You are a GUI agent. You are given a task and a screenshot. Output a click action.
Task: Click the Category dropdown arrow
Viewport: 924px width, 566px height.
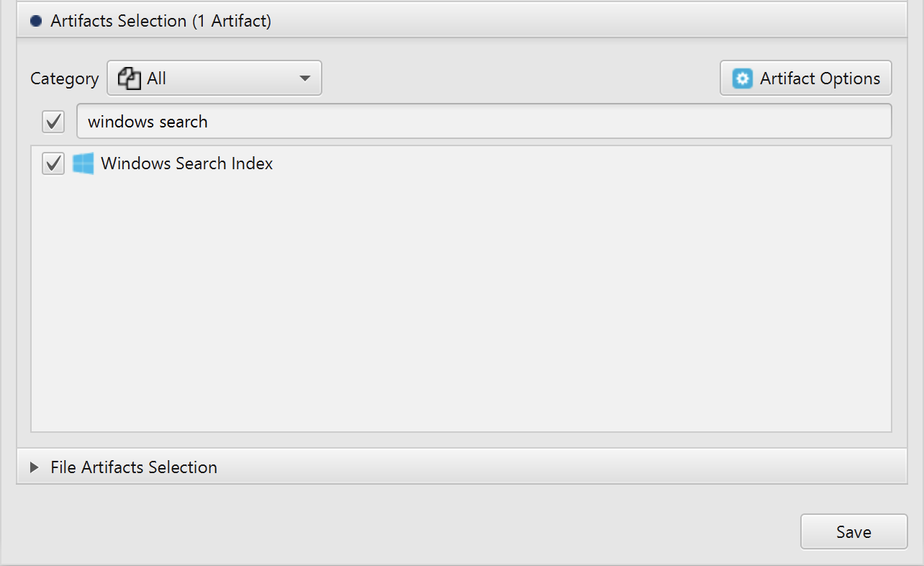[x=304, y=78]
